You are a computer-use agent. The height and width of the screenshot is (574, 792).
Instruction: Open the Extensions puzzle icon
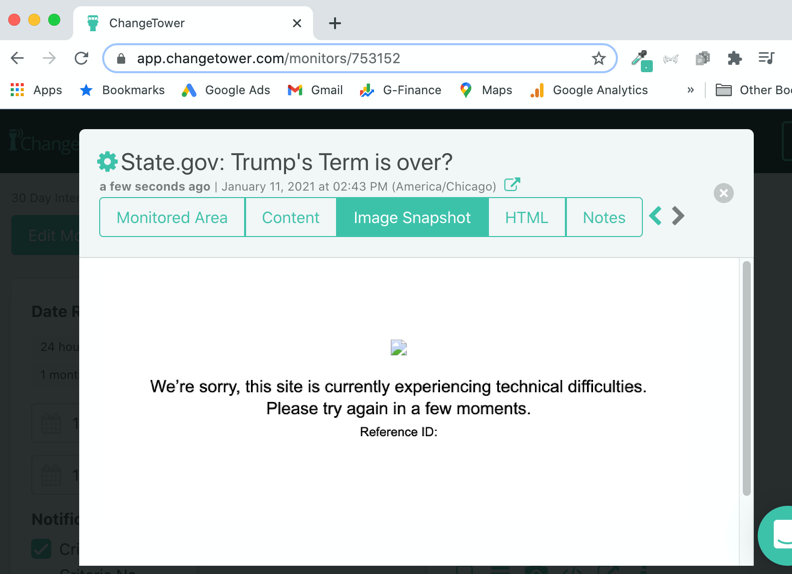[734, 58]
